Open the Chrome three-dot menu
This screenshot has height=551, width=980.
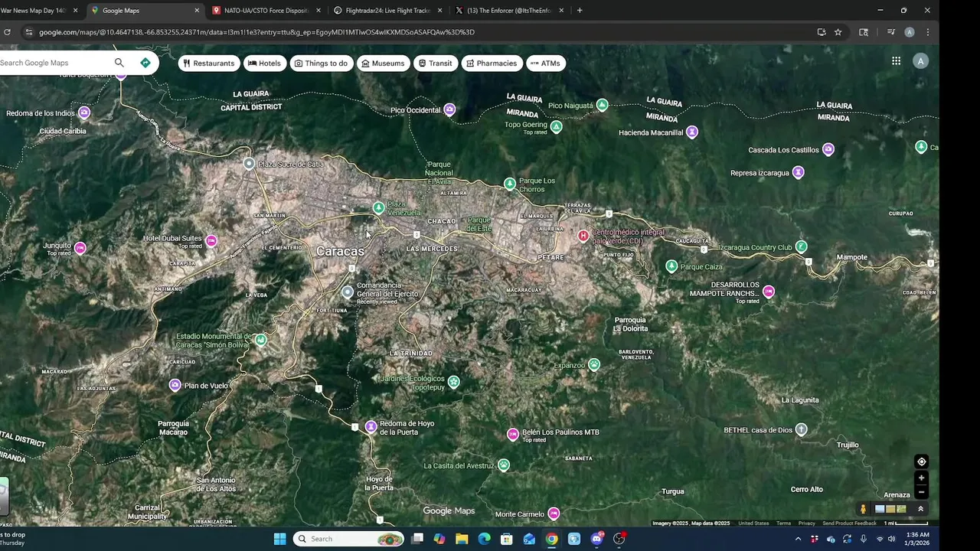pos(928,32)
